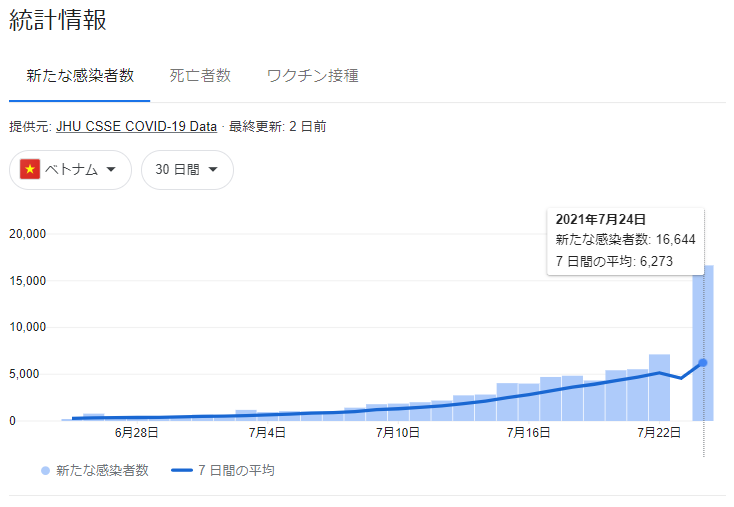
Task: Click the 20,000 y-axis label
Action: click(x=28, y=234)
